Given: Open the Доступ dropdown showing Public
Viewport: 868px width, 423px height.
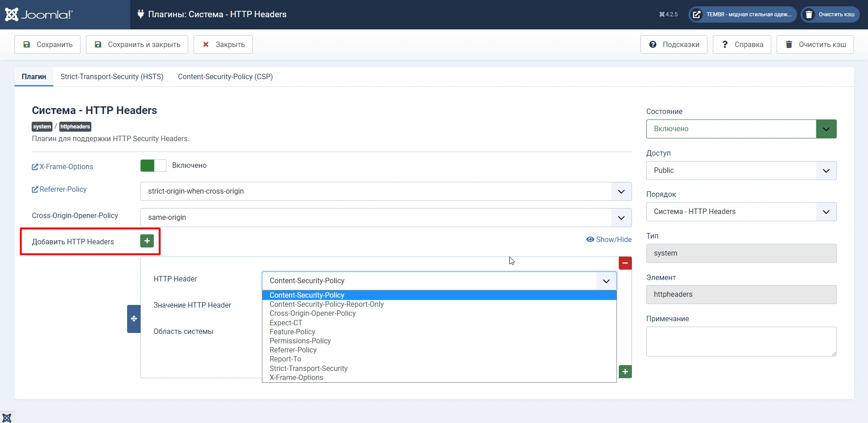Looking at the screenshot, I should pyautogui.click(x=741, y=171).
